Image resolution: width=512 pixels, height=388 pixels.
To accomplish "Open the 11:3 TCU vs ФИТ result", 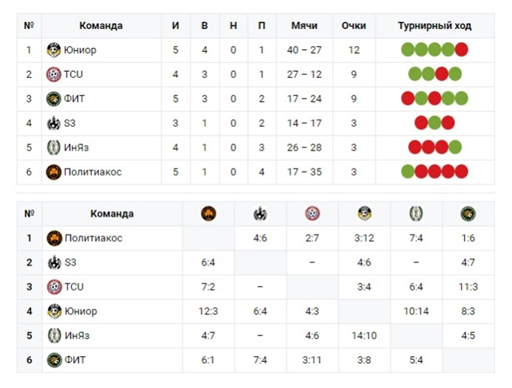I will tap(468, 287).
